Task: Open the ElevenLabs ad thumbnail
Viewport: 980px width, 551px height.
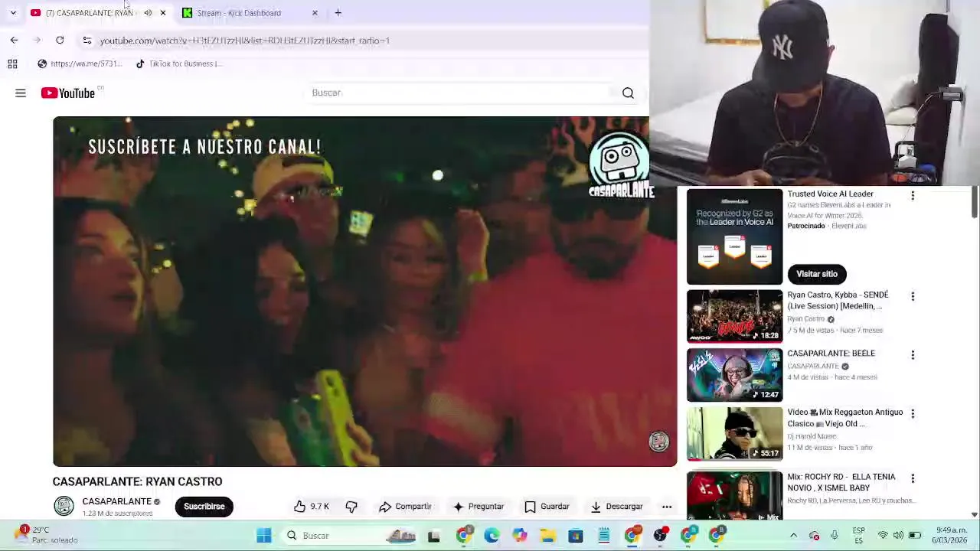Action: tap(734, 236)
